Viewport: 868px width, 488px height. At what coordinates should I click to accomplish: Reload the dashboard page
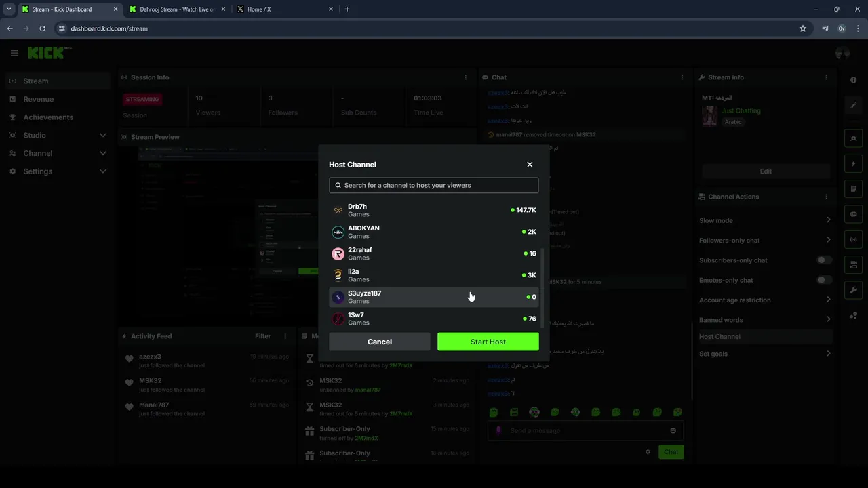pyautogui.click(x=42, y=28)
